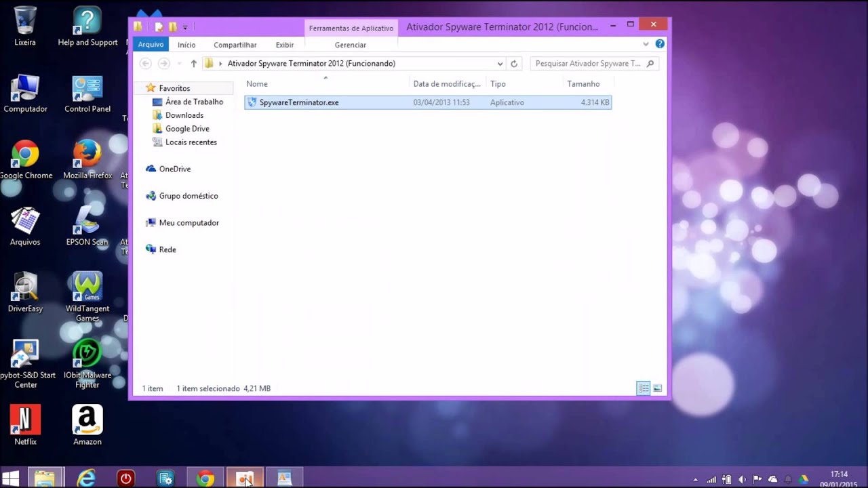The image size is (868, 488).
Task: Open Amazon desktop icon
Action: 87,426
